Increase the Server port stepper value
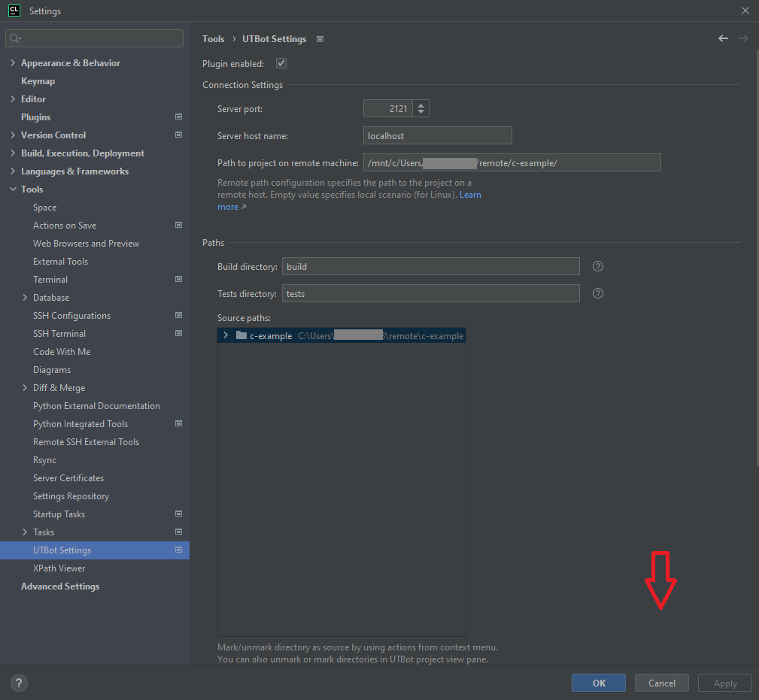Screen dimensions: 759x700 click(x=421, y=105)
